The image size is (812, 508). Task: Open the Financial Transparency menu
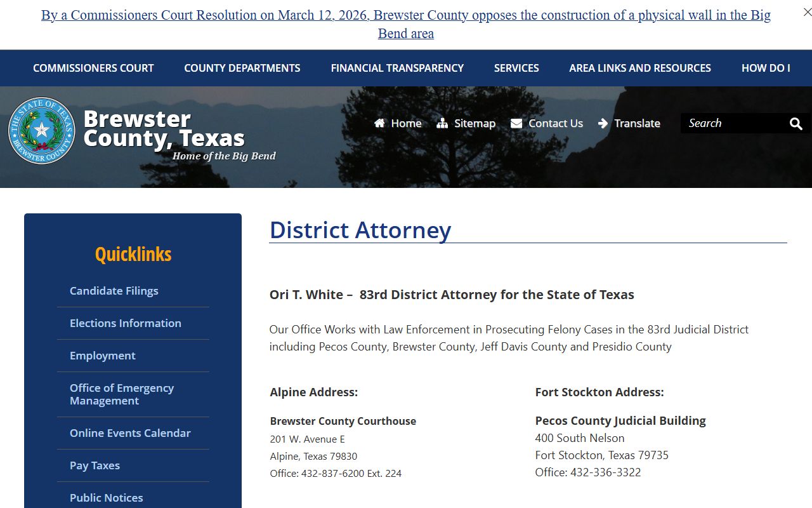click(397, 68)
